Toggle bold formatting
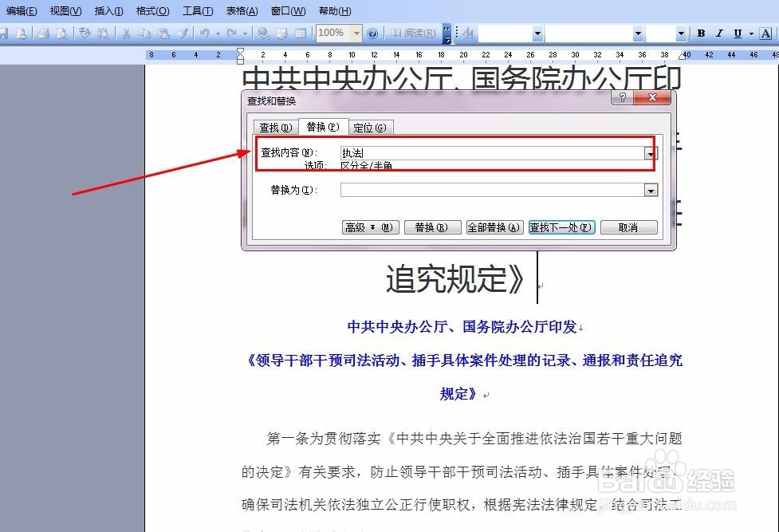The image size is (779, 532). (x=700, y=33)
